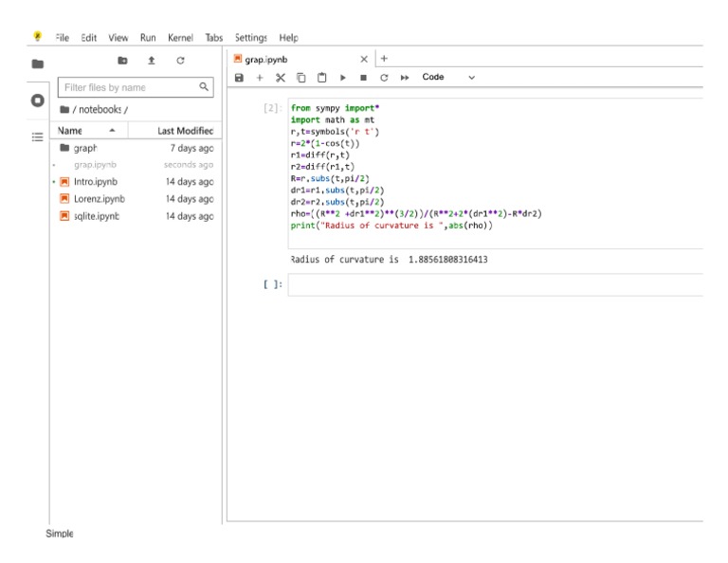Open Lorenz.ipynb from file list
Viewport: 728px width, 563px height.
pyautogui.click(x=99, y=199)
